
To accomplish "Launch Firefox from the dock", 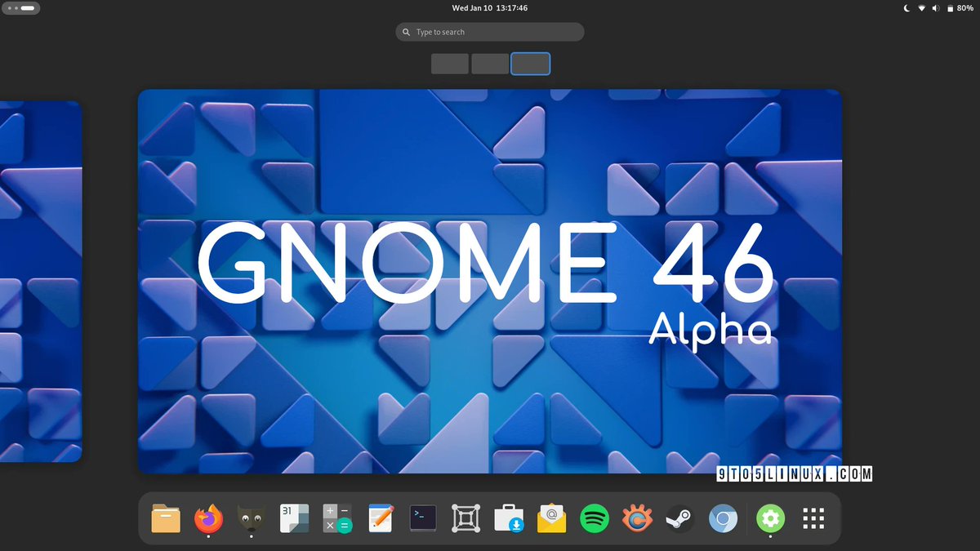I will (x=208, y=518).
